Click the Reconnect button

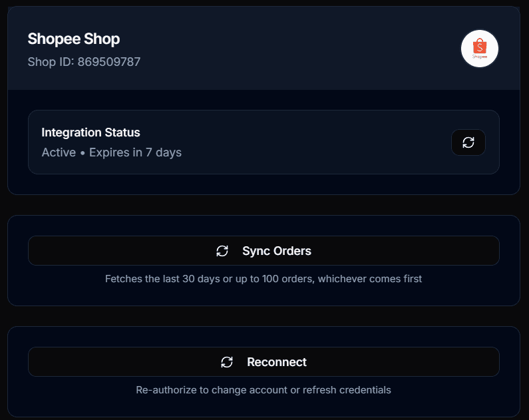click(264, 361)
